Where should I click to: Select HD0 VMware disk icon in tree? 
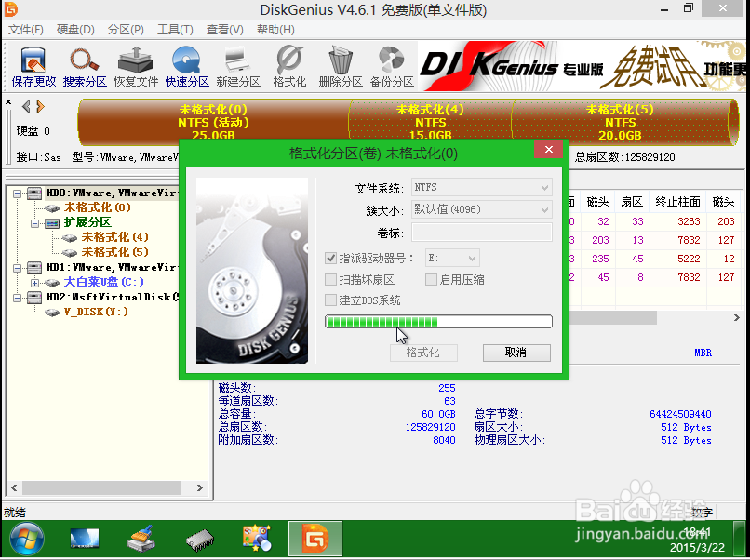coord(33,193)
